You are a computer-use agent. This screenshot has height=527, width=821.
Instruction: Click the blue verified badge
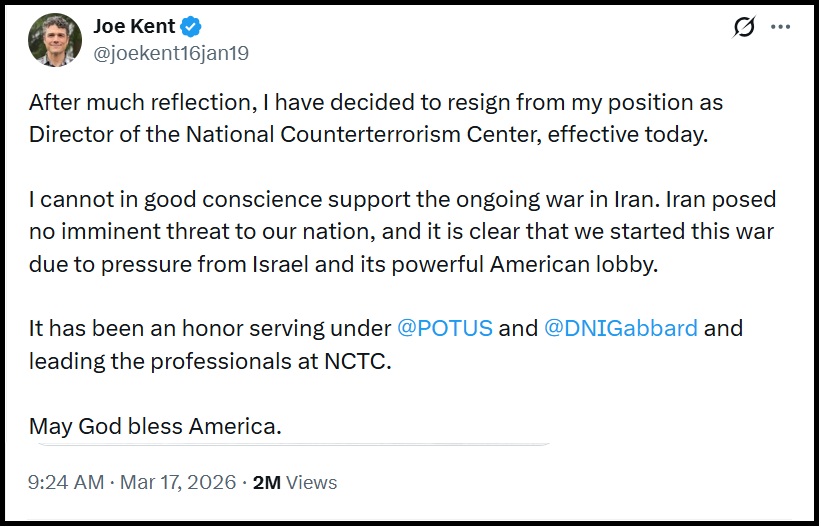(x=191, y=27)
